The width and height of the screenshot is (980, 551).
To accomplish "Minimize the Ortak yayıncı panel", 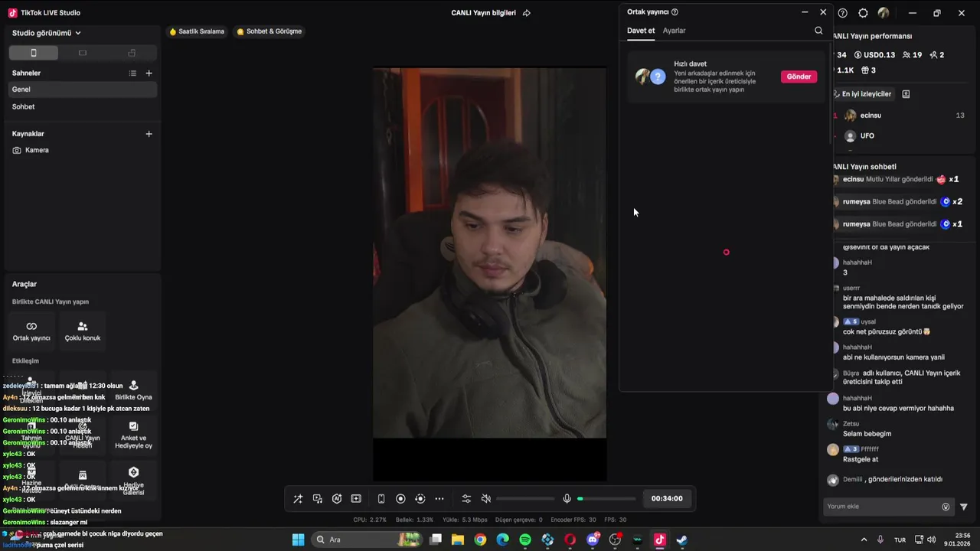I will click(805, 12).
